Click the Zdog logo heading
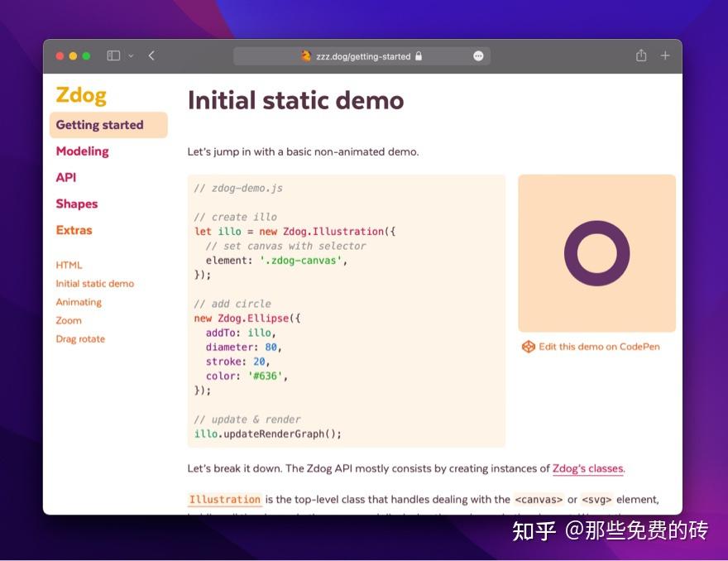Image resolution: width=728 pixels, height=561 pixels. [80, 95]
